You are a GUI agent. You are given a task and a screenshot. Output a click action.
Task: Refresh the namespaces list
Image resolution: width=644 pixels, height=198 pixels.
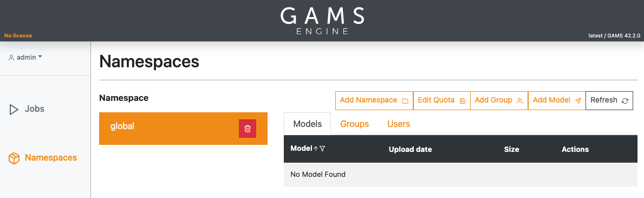coord(609,100)
